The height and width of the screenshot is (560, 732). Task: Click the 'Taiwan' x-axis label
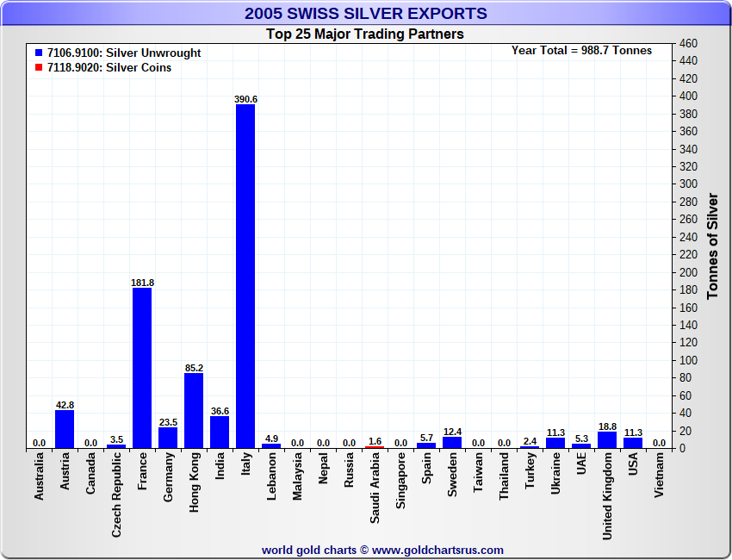[478, 472]
